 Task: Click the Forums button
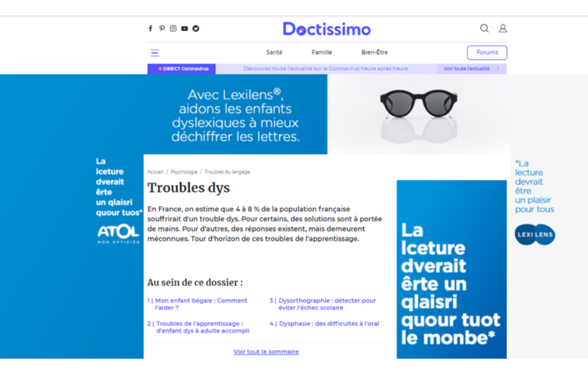pos(487,52)
